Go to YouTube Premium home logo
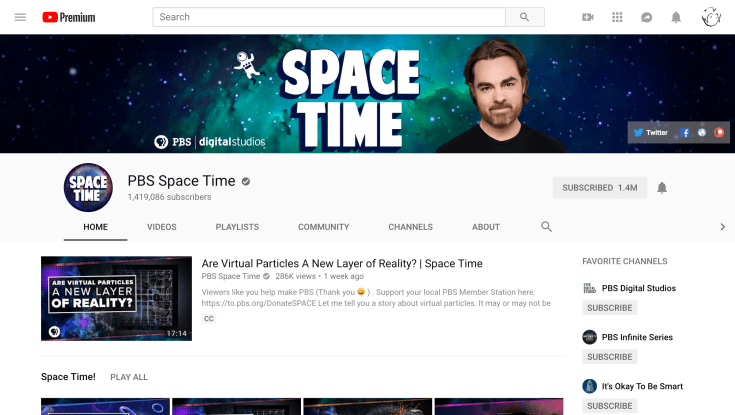 pyautogui.click(x=68, y=17)
